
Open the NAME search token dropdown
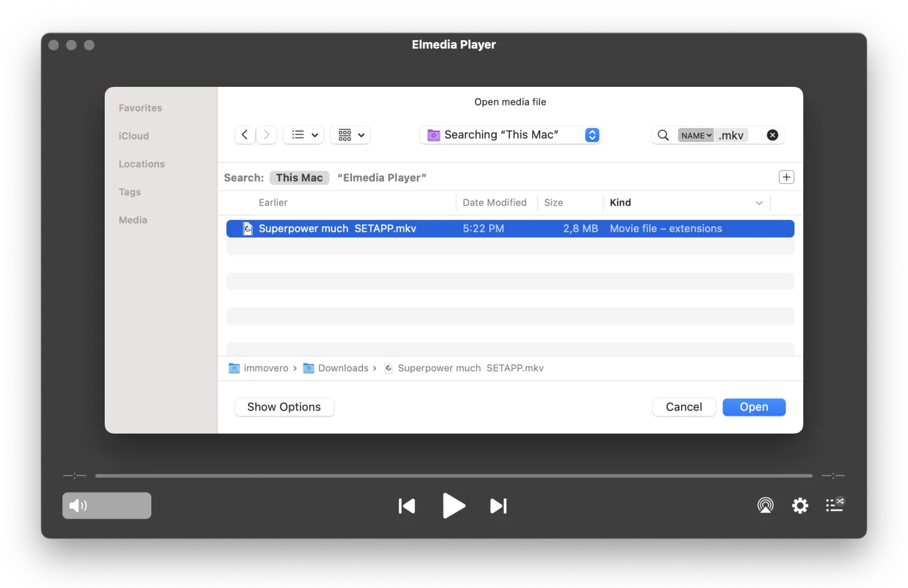pos(696,136)
